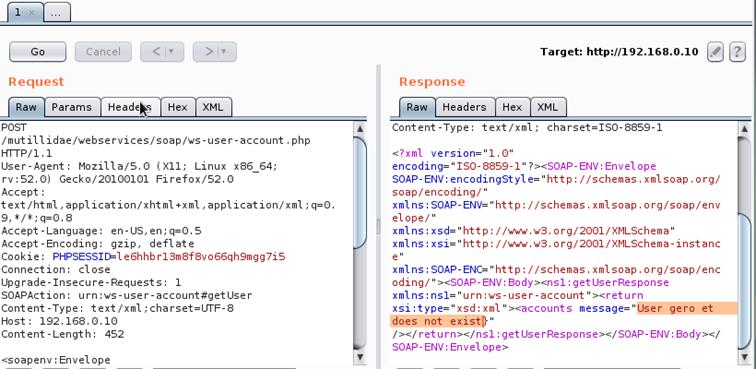The width and height of the screenshot is (756, 369).
Task: Click the highlighted 'User gero et' text
Action: pyautogui.click(x=675, y=308)
